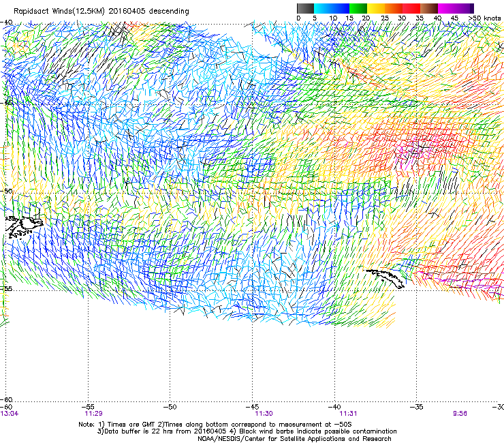Click the '20' label under the color legend
The image size is (504, 443).
pyautogui.click(x=366, y=18)
